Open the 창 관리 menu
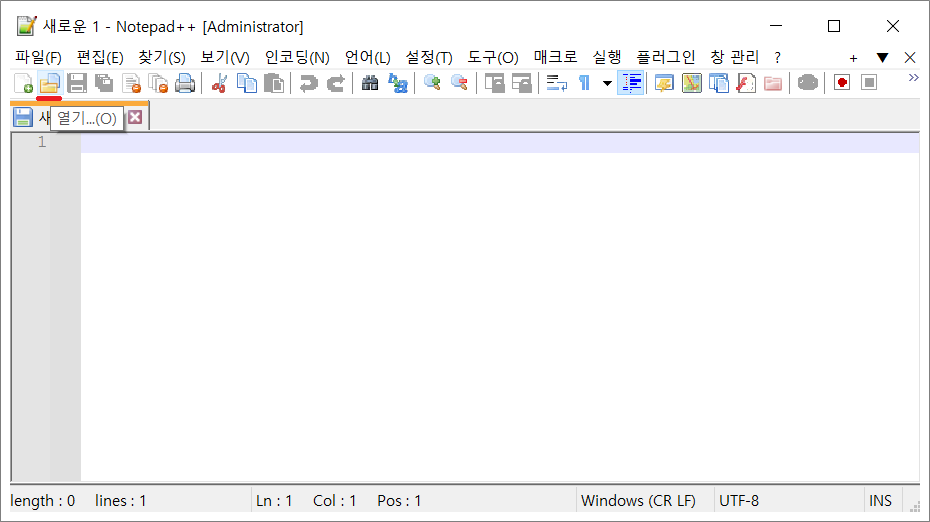The image size is (930, 522). [735, 58]
